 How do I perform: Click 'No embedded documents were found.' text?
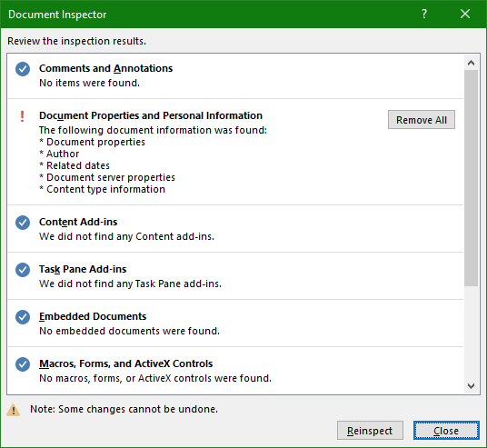[130, 331]
